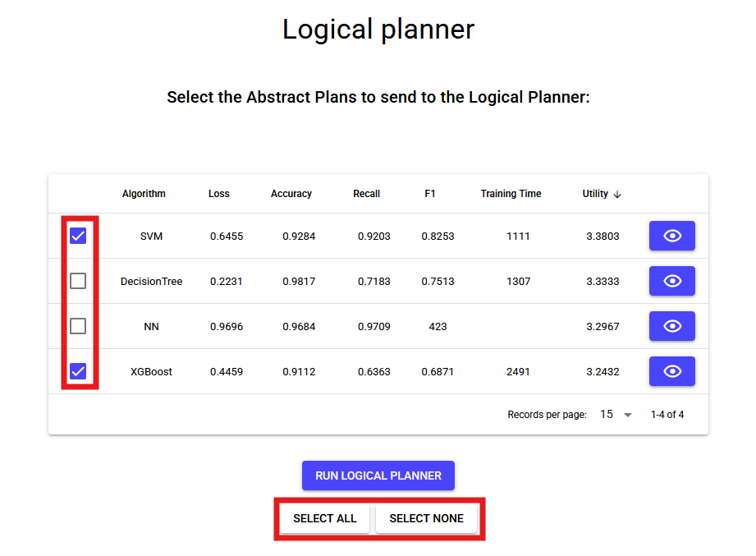
Task: Click the SELECT ALL button
Action: coord(325,518)
